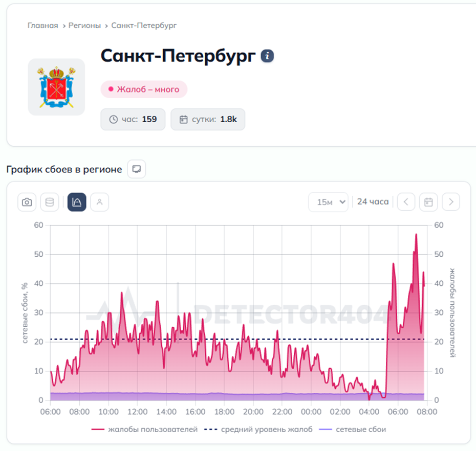Screen dimensions: 476x451
Task: Toggle жалобы пользователей series in legend
Action: pyautogui.click(x=144, y=430)
